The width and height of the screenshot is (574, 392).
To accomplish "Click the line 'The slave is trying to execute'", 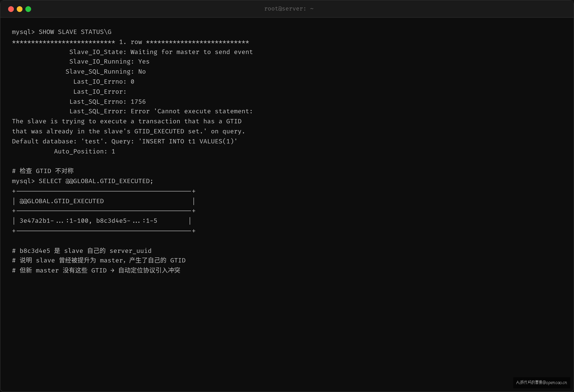I will coord(127,121).
